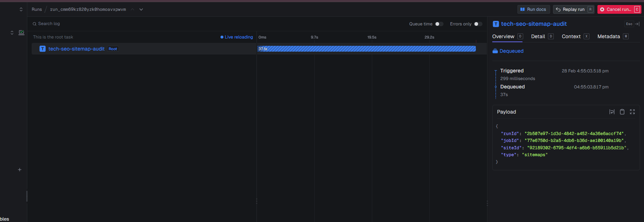Click the search magnifier icon
The width and height of the screenshot is (644, 222).
(x=35, y=24)
